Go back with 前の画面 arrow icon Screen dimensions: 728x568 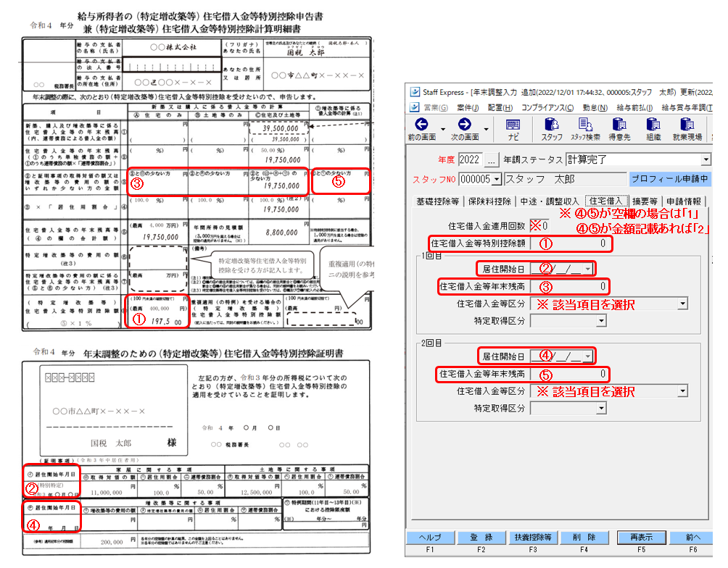tap(421, 125)
